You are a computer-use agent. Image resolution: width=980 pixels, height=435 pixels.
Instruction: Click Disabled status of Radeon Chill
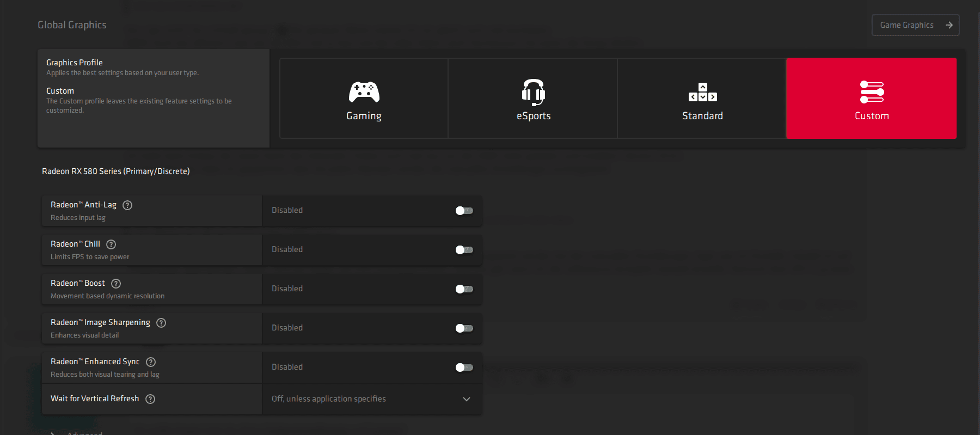287,249
